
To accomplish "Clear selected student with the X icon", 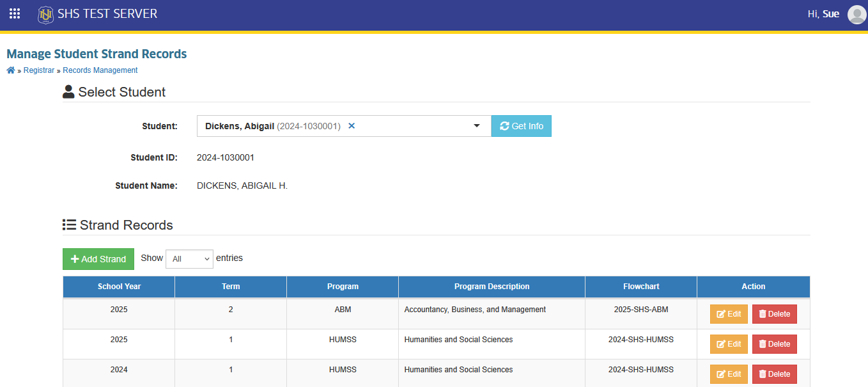I will [352, 126].
